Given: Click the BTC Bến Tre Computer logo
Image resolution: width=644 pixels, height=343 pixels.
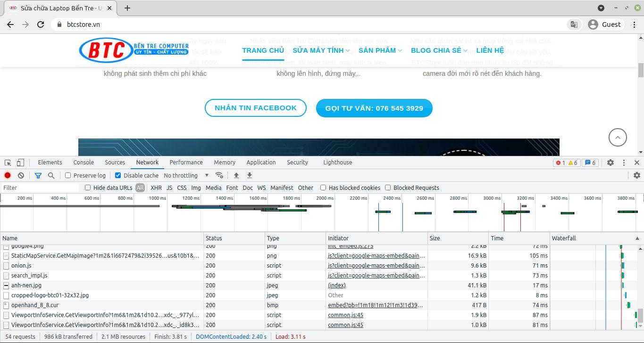Looking at the screenshot, I should tap(134, 50).
